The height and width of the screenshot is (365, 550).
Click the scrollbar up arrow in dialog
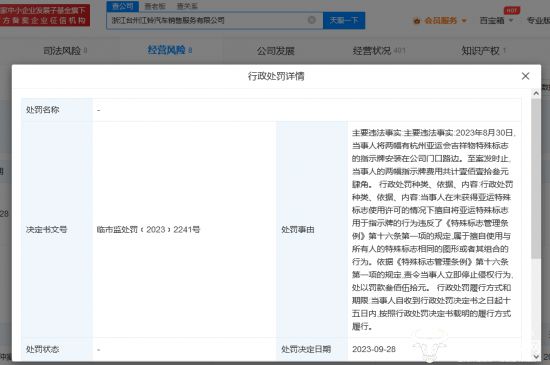point(536,93)
